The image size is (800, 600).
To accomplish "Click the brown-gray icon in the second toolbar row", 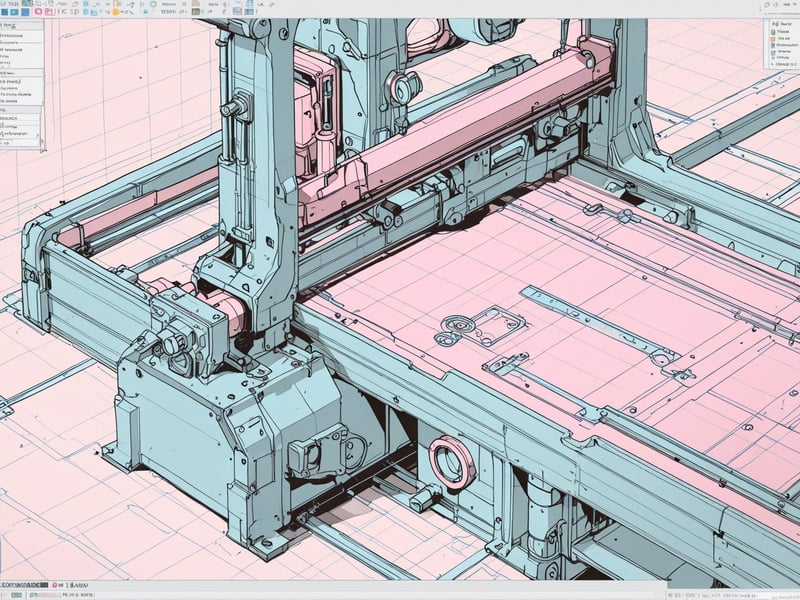I will 196,12.
